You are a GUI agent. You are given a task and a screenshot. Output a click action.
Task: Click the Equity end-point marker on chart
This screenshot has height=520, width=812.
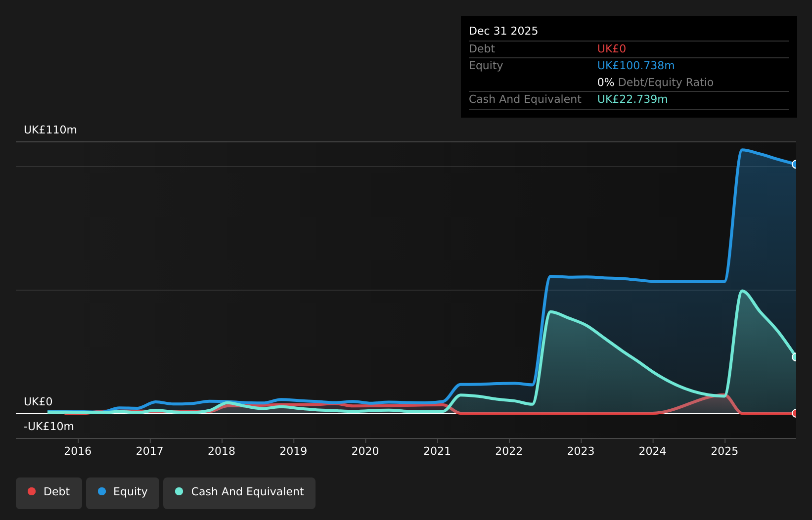point(795,164)
